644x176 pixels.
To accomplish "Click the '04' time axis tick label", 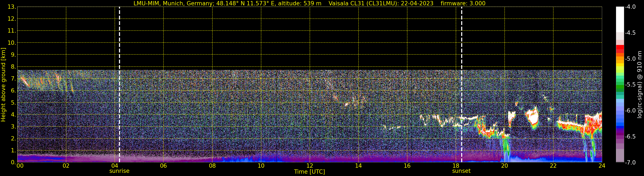I will coord(115,166).
